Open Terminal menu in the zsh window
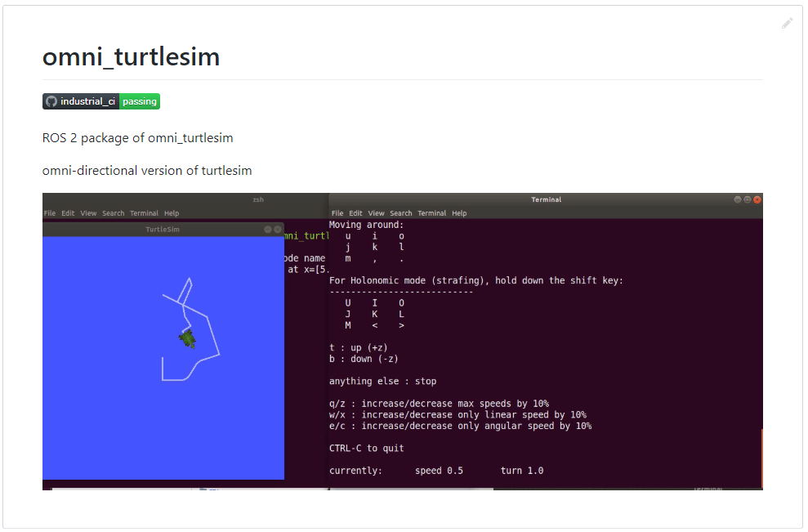The width and height of the screenshot is (808, 532). click(144, 213)
